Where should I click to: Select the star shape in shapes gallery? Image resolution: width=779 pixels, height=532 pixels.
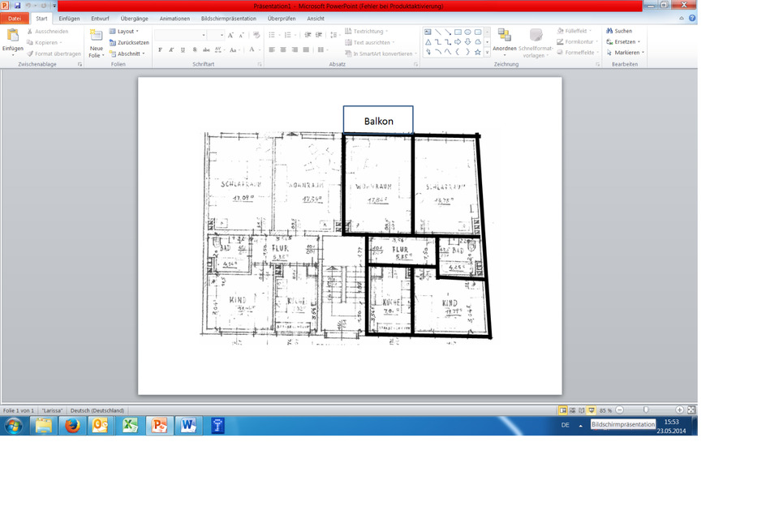pyautogui.click(x=477, y=52)
